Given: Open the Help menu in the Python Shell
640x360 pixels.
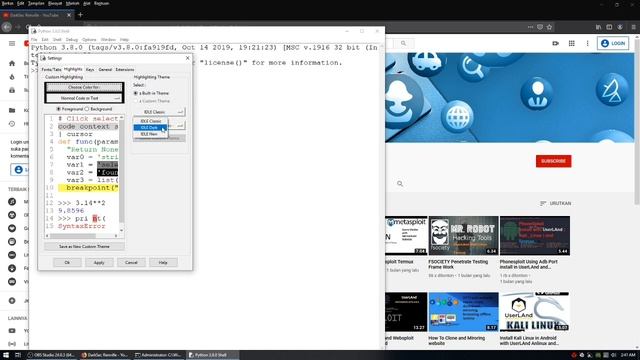Looking at the screenshot, I should click(124, 40).
